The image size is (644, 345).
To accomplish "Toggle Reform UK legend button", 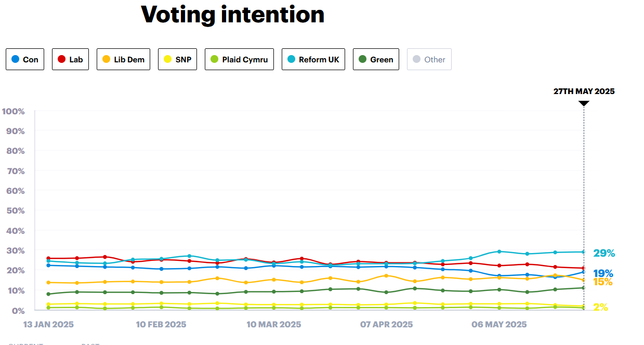I will pos(313,59).
